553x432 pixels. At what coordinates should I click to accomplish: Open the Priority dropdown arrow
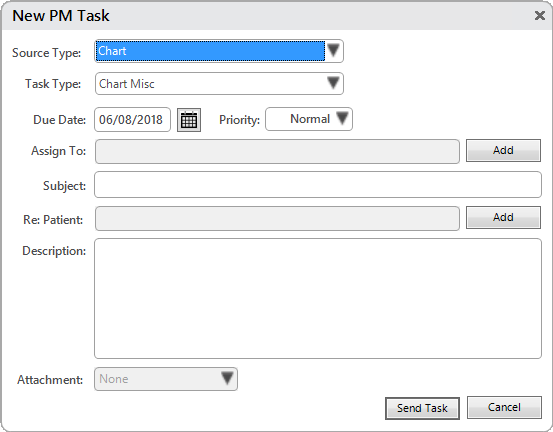click(342, 118)
